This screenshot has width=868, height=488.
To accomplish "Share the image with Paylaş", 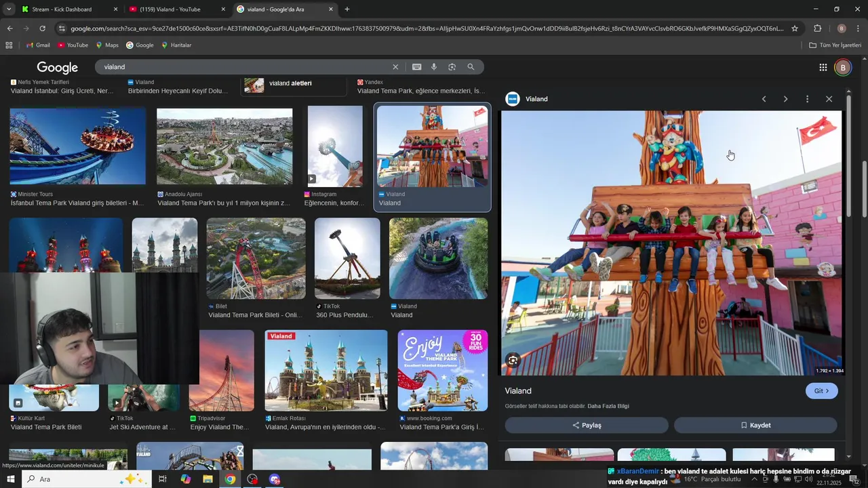I will coord(587,425).
